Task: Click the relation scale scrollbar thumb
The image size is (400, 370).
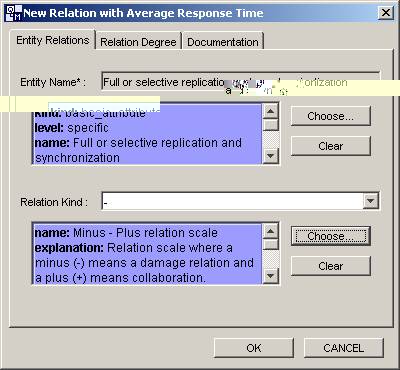Action: 271,245
